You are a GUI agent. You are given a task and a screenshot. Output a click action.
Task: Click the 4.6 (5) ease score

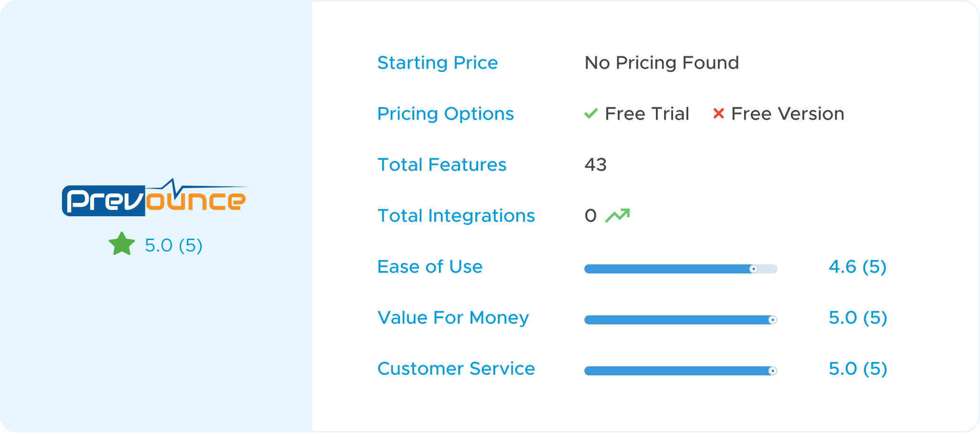[857, 267]
